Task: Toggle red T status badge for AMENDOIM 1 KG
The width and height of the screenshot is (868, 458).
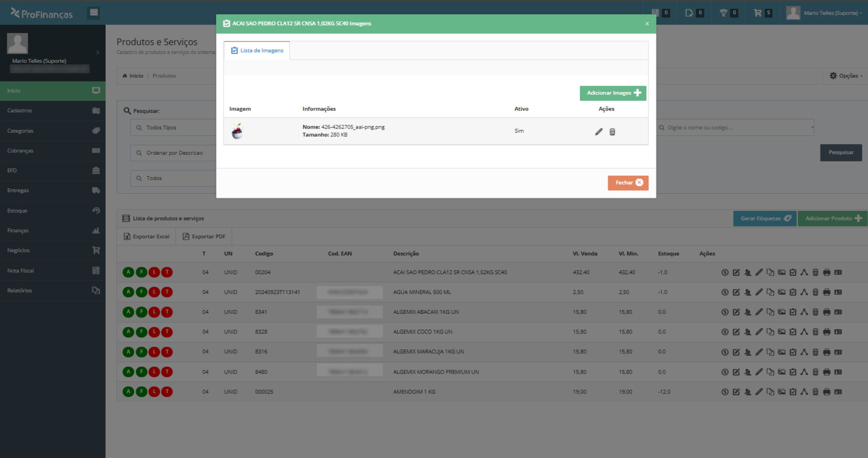Action: pos(167,392)
